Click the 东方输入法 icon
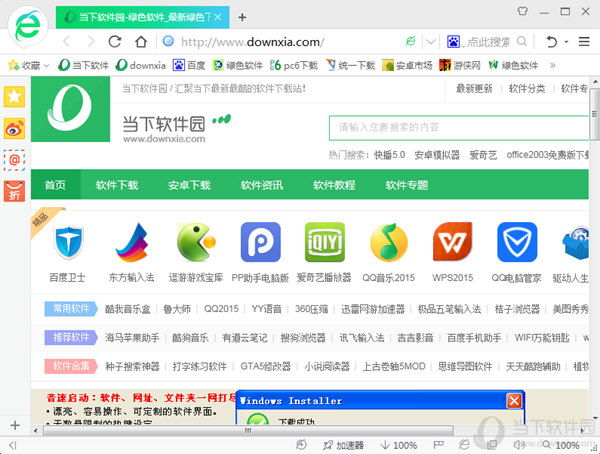The width and height of the screenshot is (600, 454). coord(132,242)
